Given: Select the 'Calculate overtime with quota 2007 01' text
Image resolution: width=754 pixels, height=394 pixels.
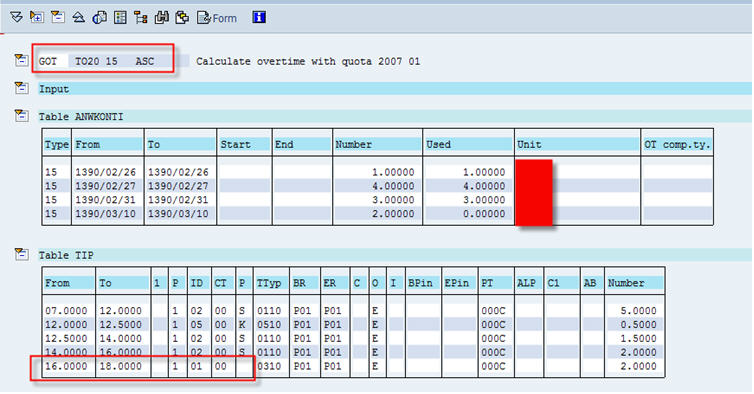Looking at the screenshot, I should 308,62.
